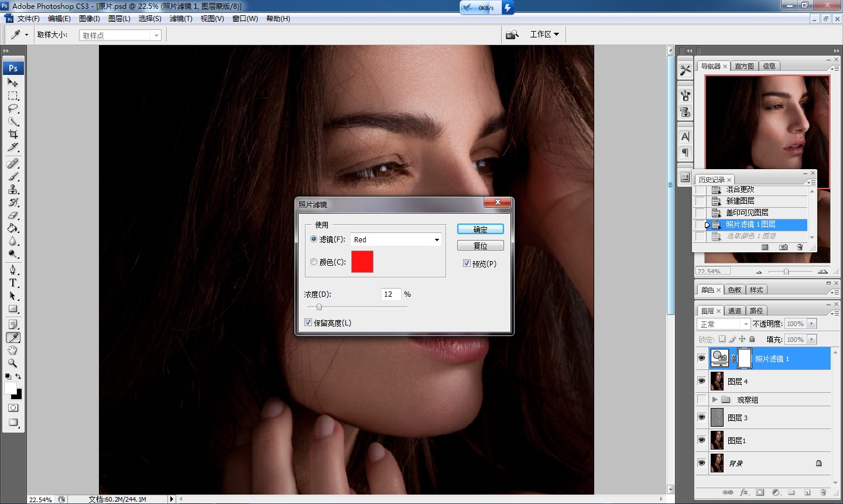Image resolution: width=843 pixels, height=504 pixels.
Task: Select the Type tool
Action: point(13,283)
